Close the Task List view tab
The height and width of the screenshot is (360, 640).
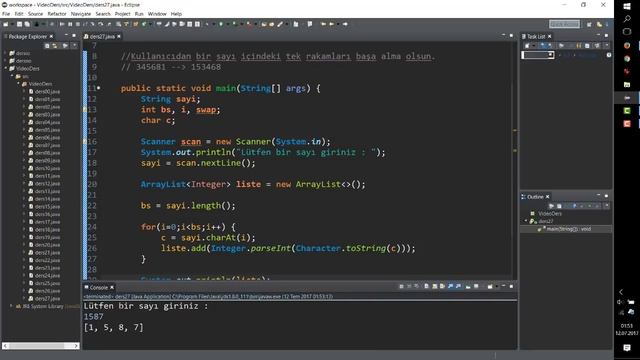(x=549, y=36)
